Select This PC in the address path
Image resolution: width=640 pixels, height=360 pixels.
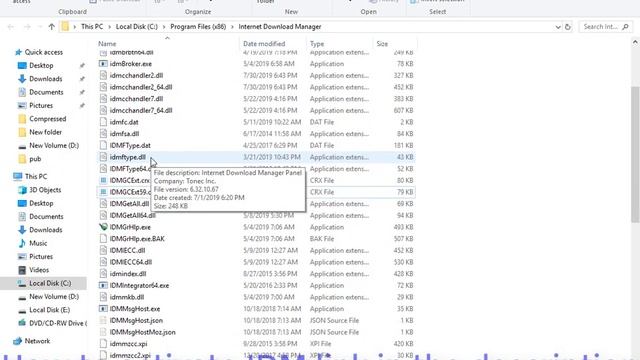(92, 27)
